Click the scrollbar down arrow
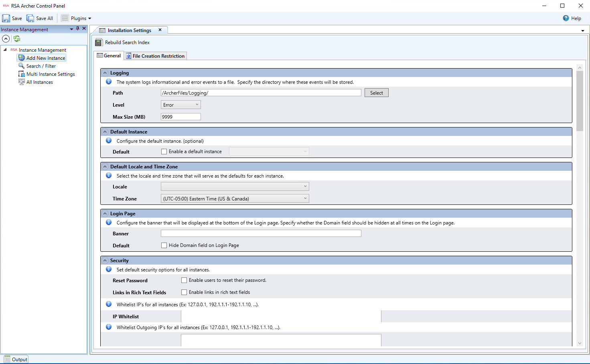The image size is (590, 364). pyautogui.click(x=580, y=343)
